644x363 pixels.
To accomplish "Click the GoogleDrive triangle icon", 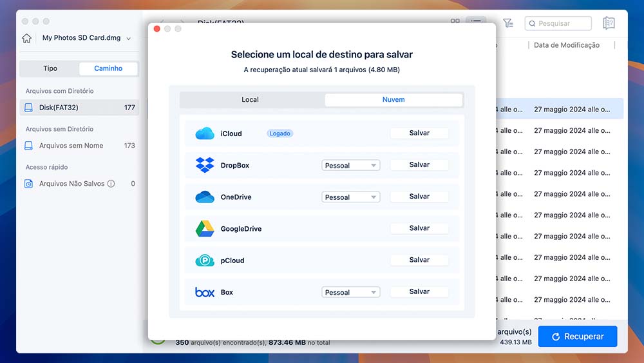I will pos(205,229).
